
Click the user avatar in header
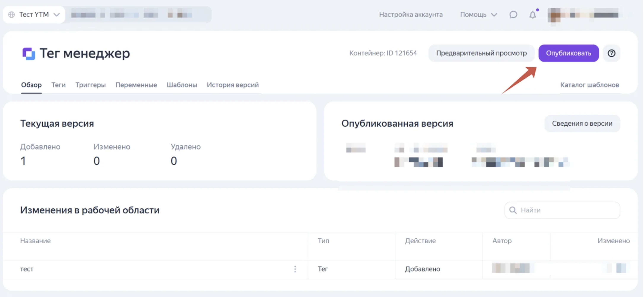point(554,15)
